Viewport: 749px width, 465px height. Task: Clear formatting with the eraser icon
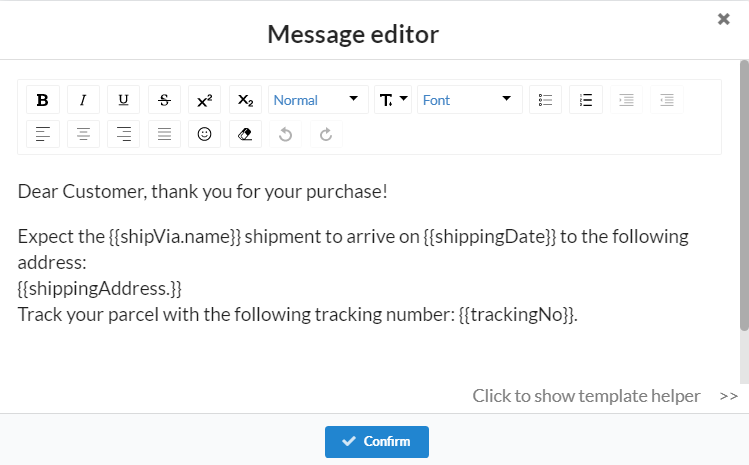245,134
